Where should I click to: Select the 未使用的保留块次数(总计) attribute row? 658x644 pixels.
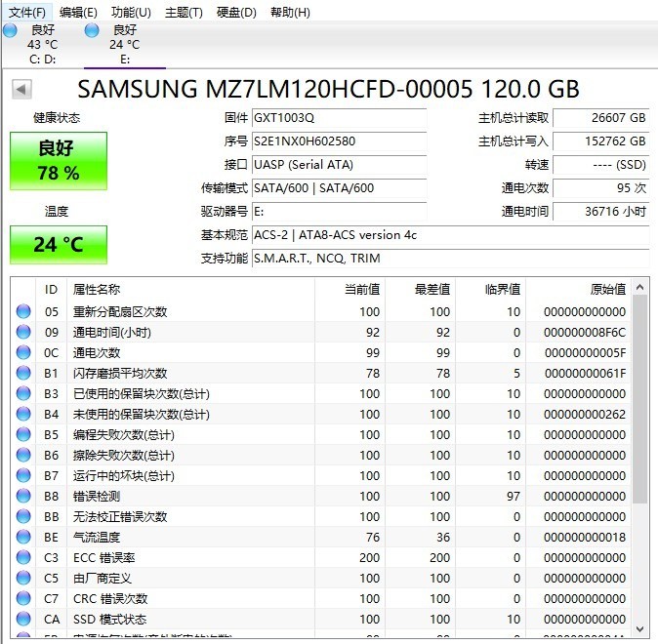pyautogui.click(x=321, y=414)
